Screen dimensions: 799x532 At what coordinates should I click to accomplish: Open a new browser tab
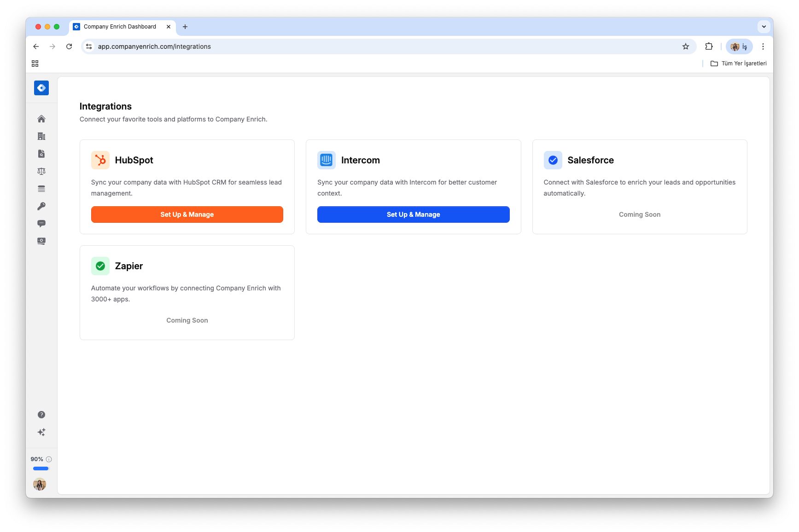185,27
